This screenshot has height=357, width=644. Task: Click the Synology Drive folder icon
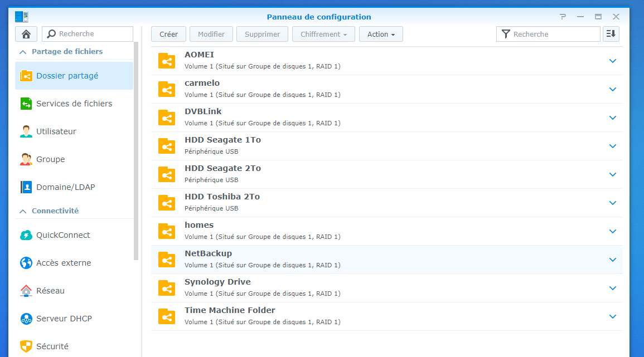pos(167,288)
